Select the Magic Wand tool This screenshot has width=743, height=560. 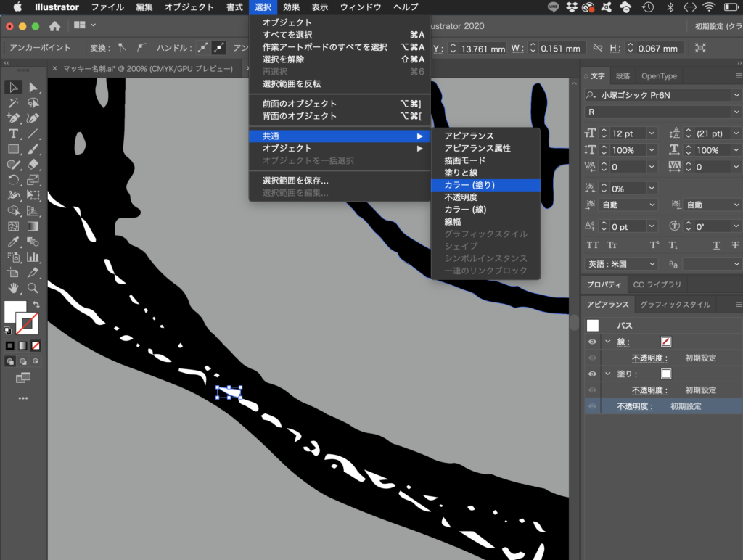point(13,103)
